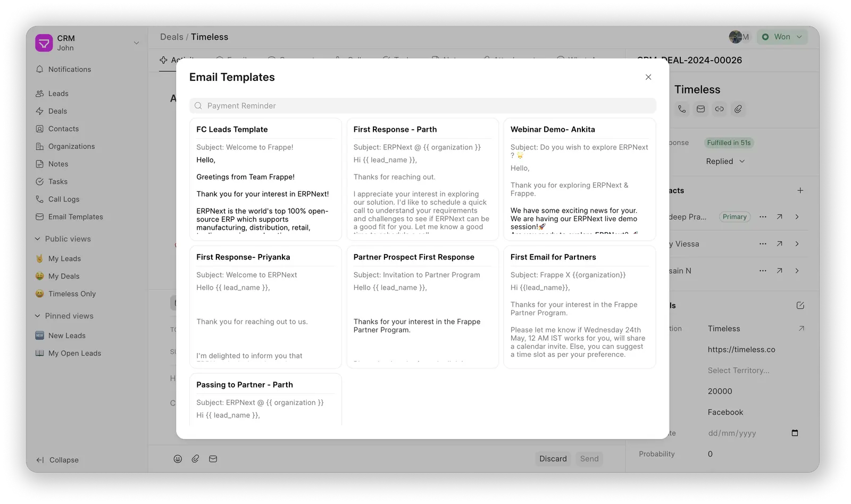This screenshot has height=504, width=851.
Task: Select the FC Leads Template card
Action: tap(265, 179)
